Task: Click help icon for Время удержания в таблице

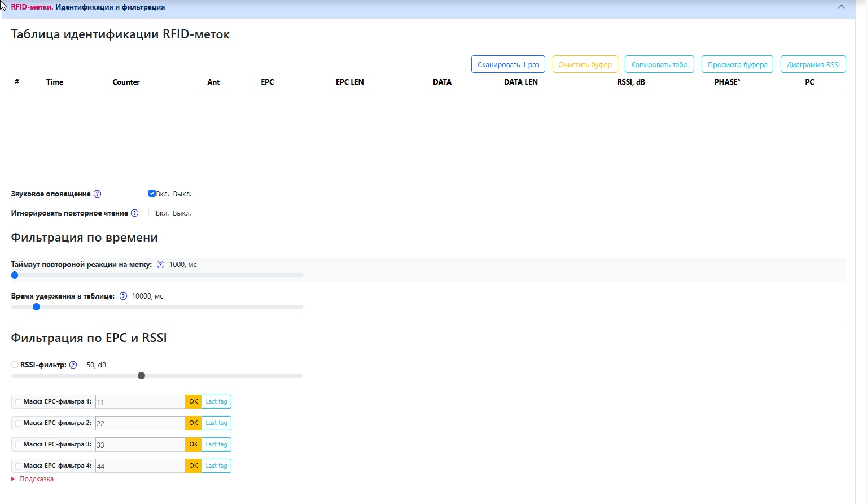Action: click(123, 296)
